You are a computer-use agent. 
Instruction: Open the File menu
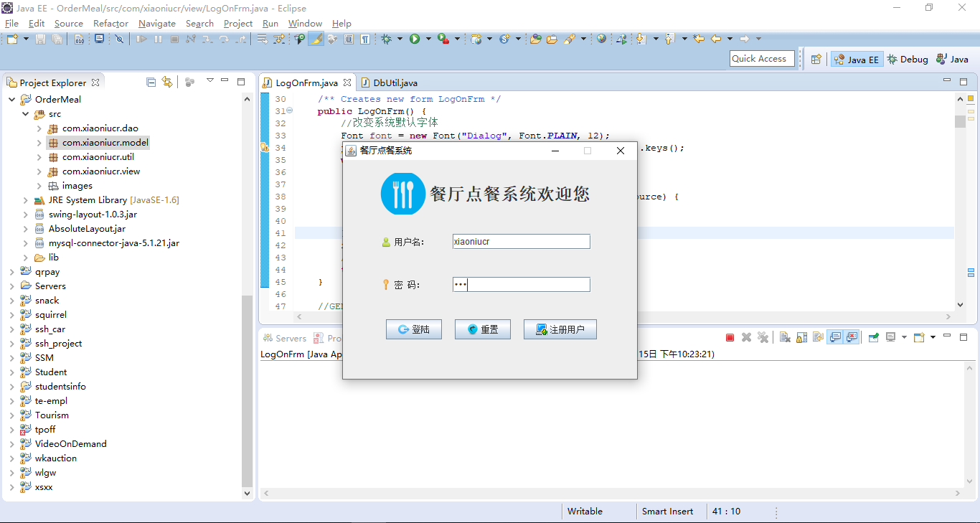pos(11,23)
